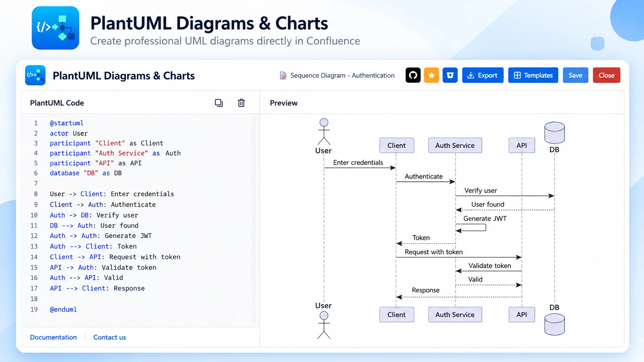Click the 'Token' message label in preview

click(421, 238)
